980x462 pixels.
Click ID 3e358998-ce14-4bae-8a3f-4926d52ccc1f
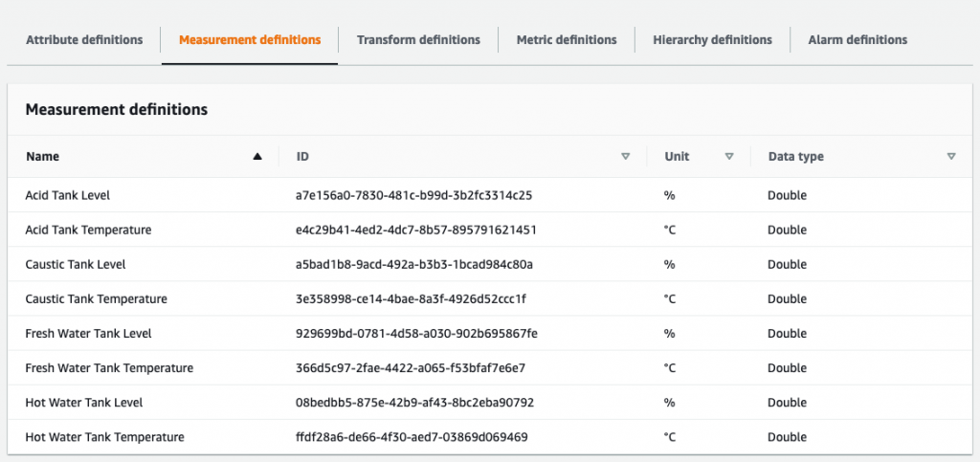click(412, 299)
